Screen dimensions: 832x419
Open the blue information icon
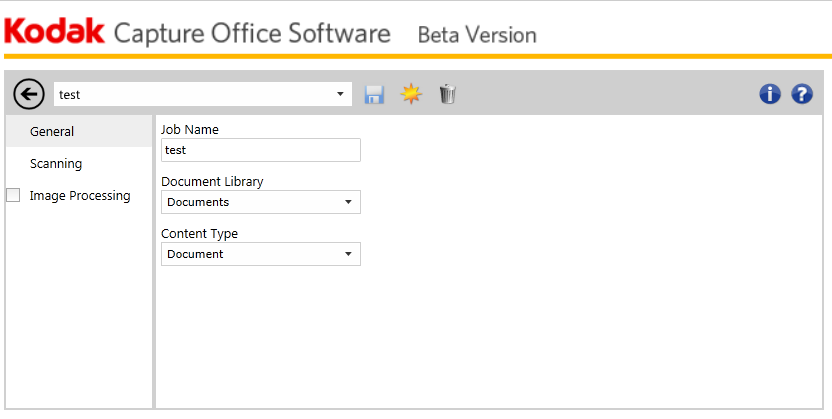[x=769, y=94]
